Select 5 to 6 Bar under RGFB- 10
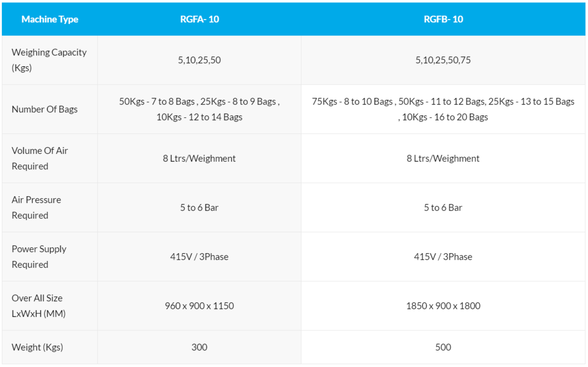This screenshot has height=367, width=588. click(x=443, y=208)
